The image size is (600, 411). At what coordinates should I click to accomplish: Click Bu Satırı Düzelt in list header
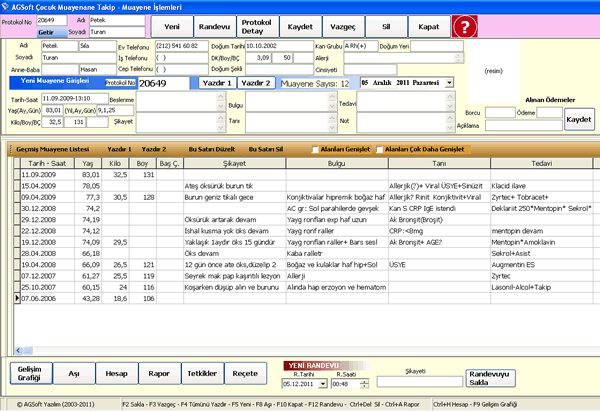tap(210, 149)
